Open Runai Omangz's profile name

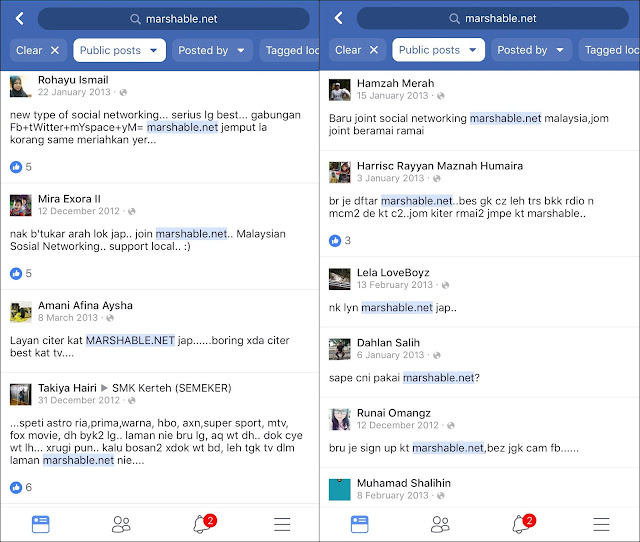(x=394, y=413)
